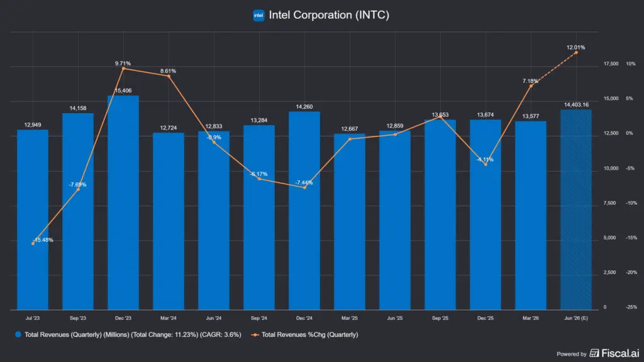Click the Dec '23 axis label

[123, 318]
